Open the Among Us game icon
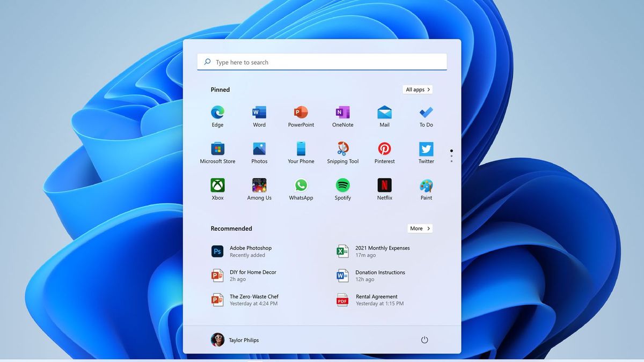The image size is (644, 362). [259, 186]
